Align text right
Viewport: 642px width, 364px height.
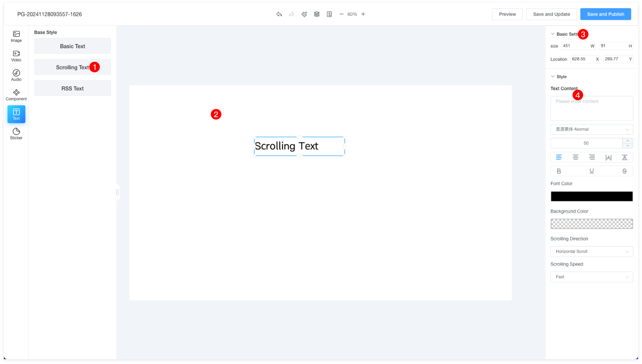coord(592,157)
